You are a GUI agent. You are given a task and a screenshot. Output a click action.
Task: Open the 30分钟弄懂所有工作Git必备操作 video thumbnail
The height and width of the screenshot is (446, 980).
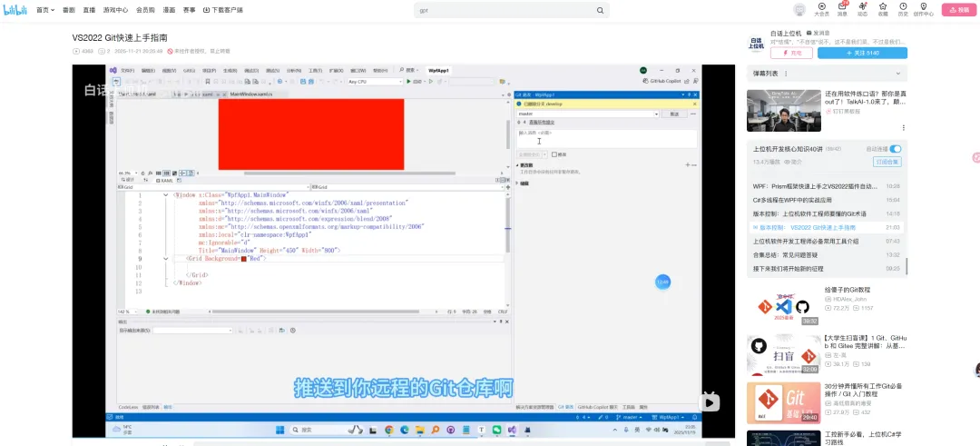[784, 402]
